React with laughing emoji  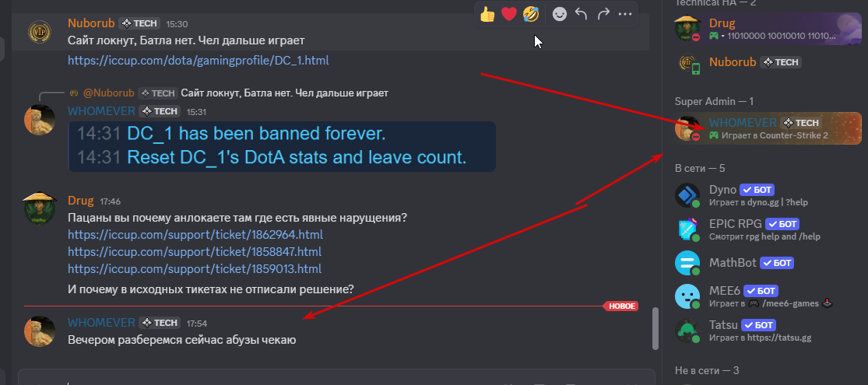coord(530,14)
